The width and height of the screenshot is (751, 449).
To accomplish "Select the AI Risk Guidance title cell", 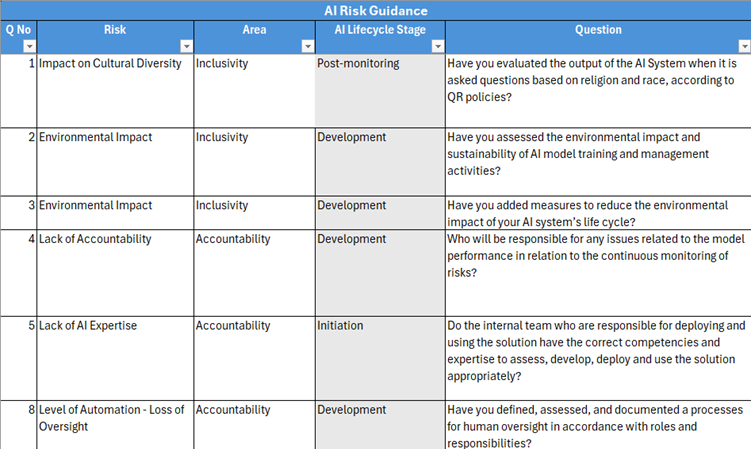I will pyautogui.click(x=375, y=10).
